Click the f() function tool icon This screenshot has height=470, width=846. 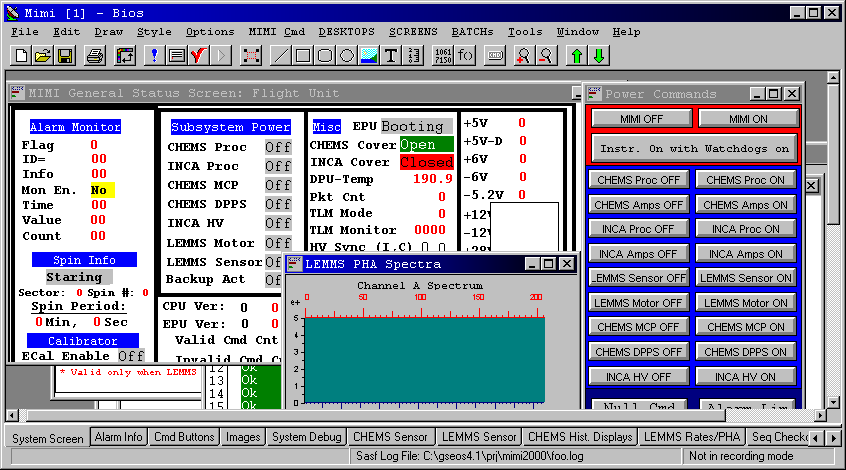[466, 55]
